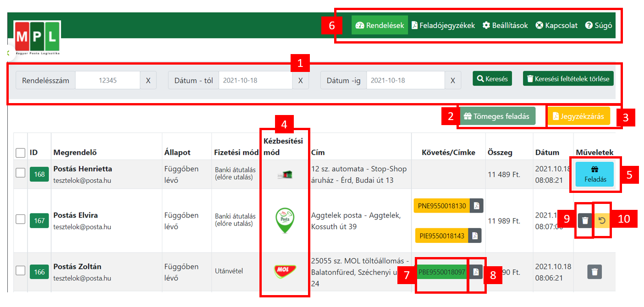Viewport: 644px width, 307px height.
Task: Check the box for Postás Zoltán order
Action: tap(21, 271)
